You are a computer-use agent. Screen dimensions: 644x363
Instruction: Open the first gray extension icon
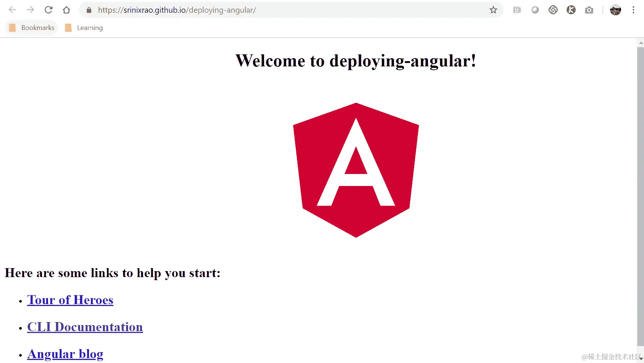pyautogui.click(x=517, y=10)
